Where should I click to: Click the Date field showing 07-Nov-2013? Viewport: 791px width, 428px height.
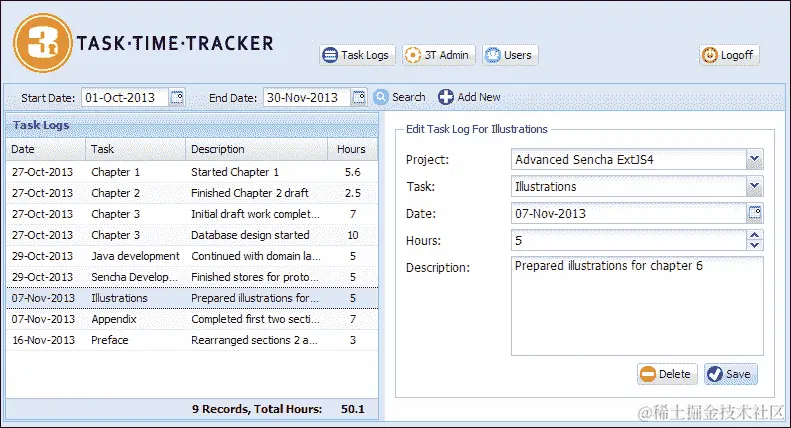point(629,213)
